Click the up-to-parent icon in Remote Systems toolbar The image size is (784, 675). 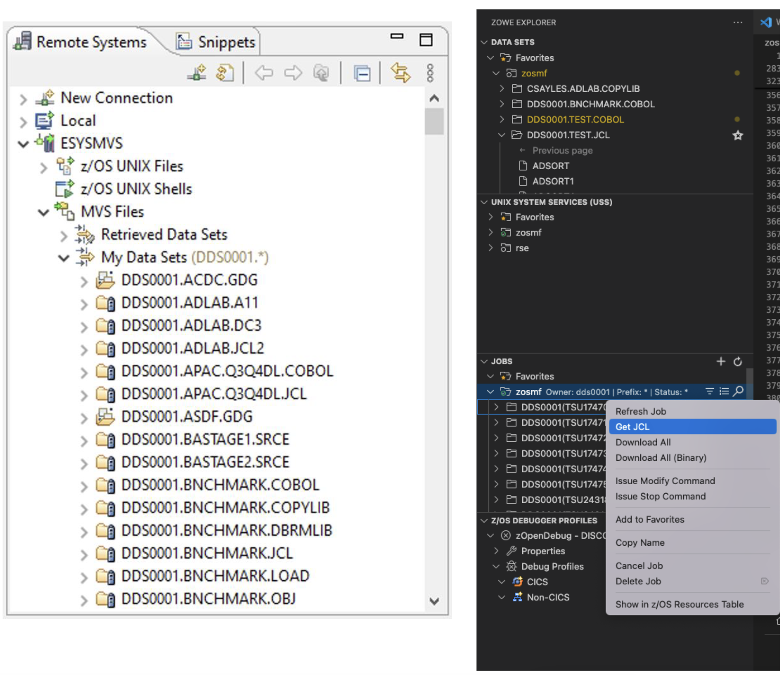(321, 73)
